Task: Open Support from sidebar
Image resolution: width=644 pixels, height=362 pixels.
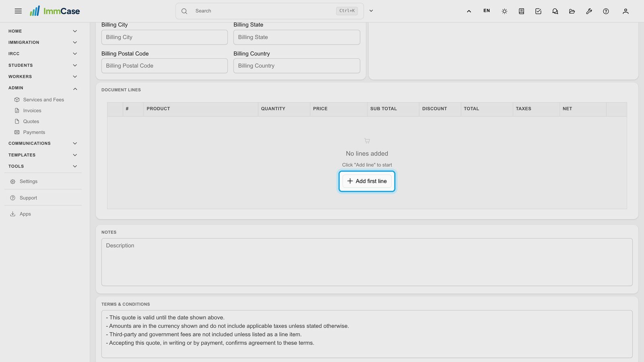Action: 28,198
